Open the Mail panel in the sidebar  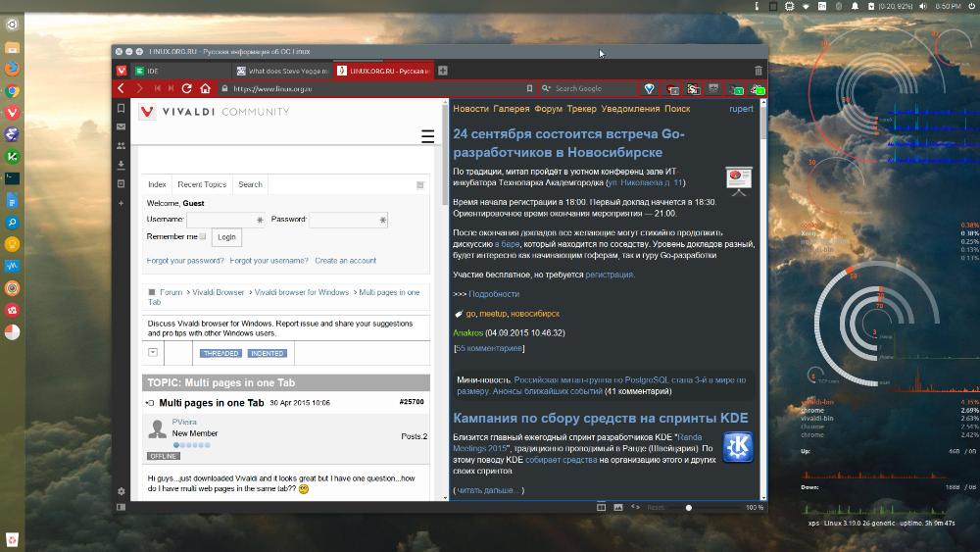(122, 126)
